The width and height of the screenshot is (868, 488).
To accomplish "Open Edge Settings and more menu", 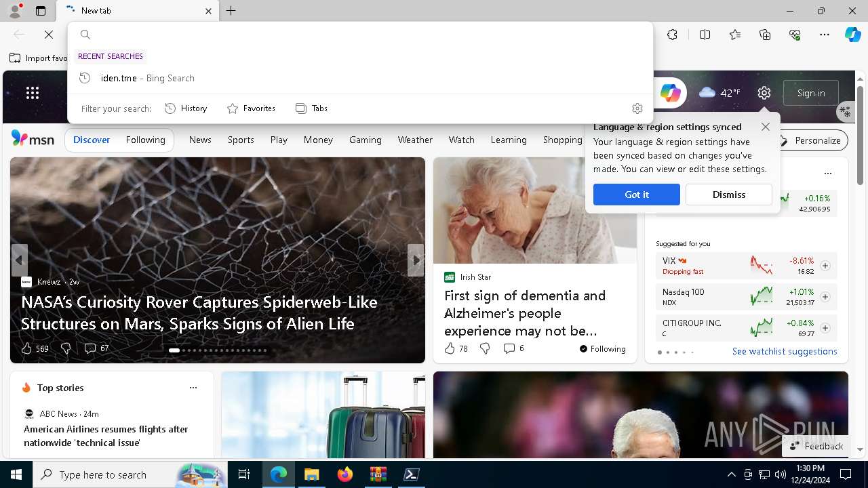I will 825,35.
